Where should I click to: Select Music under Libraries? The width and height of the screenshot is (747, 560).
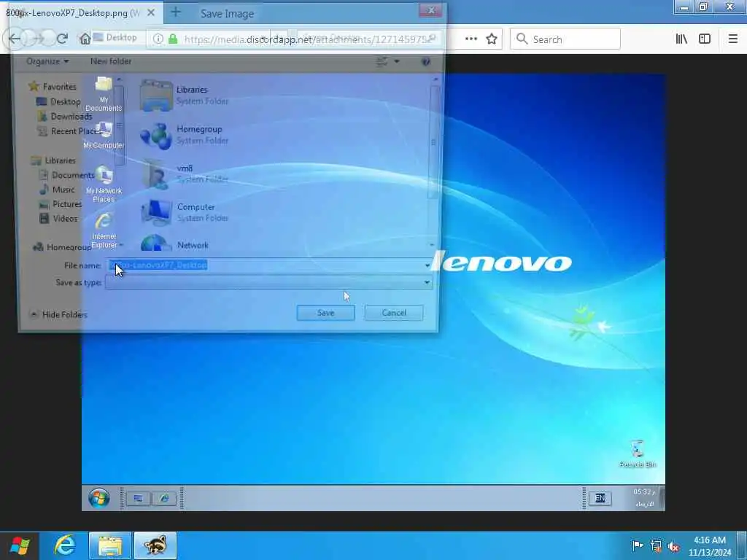[x=57, y=190]
